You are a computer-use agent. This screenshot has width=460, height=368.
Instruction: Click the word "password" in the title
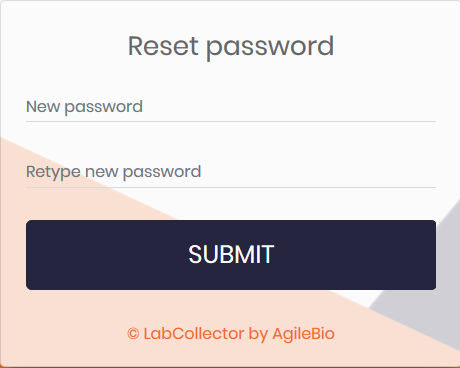tap(270, 47)
